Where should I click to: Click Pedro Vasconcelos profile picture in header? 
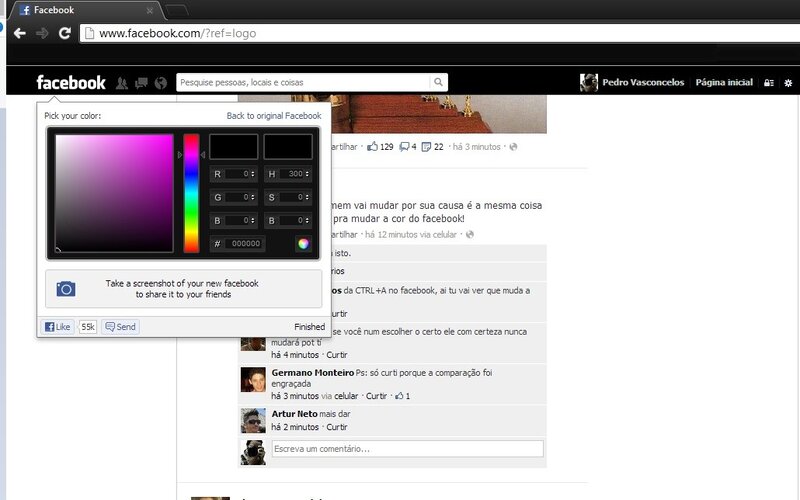pyautogui.click(x=589, y=82)
